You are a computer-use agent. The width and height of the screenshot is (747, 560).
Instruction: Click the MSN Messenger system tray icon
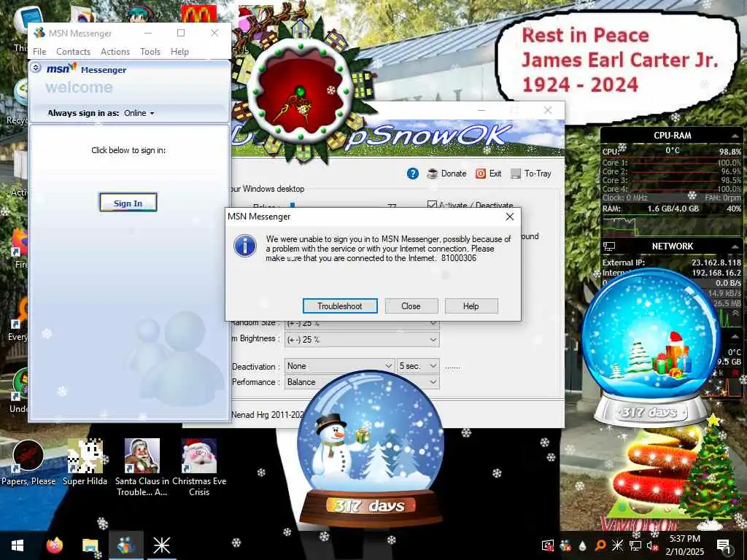tap(565, 545)
